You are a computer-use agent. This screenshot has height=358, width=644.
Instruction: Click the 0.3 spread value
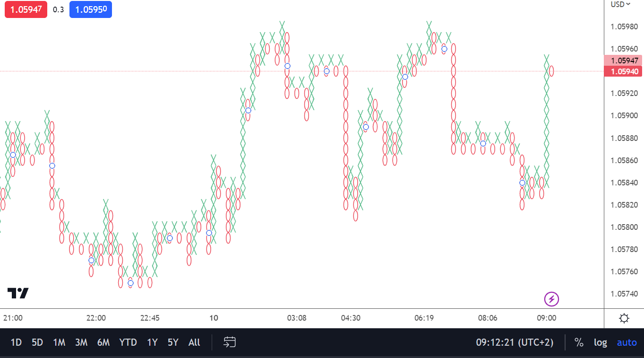click(x=58, y=9)
